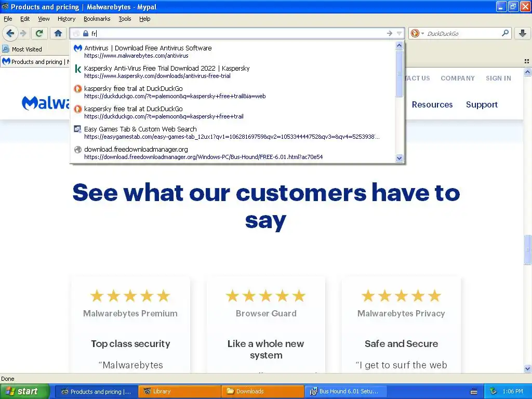Click Malwarebytes icon on first suggestion
532x399 pixels.
[78, 48]
